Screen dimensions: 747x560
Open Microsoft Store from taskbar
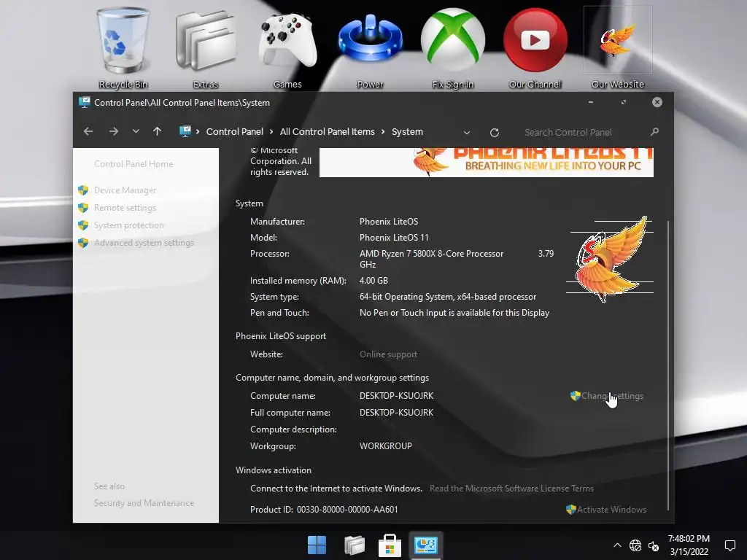[390, 545]
